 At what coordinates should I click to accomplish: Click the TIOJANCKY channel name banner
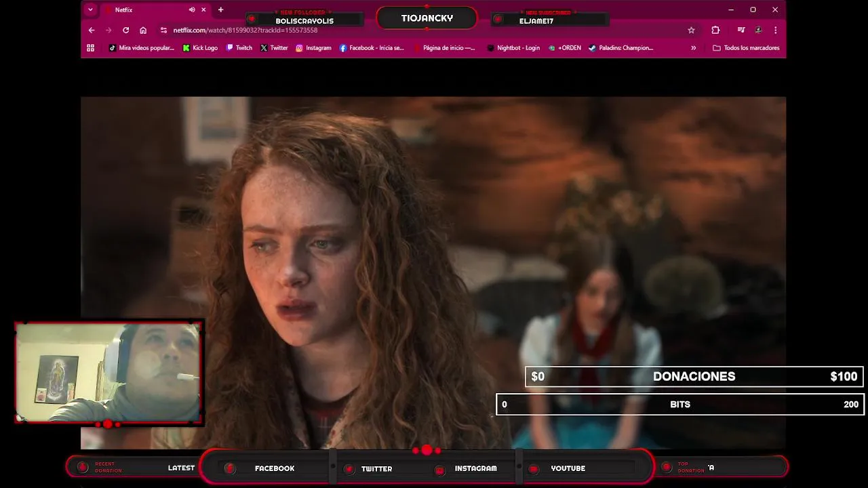click(427, 18)
